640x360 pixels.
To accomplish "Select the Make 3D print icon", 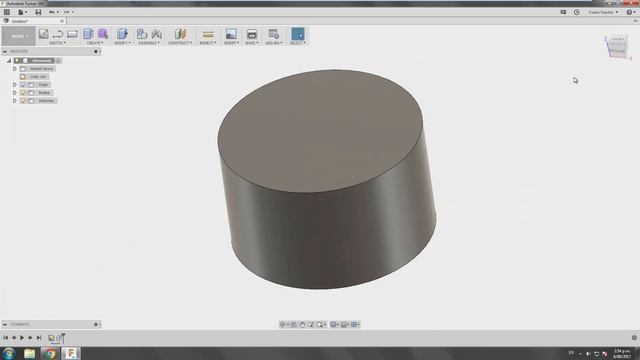I will click(x=252, y=34).
